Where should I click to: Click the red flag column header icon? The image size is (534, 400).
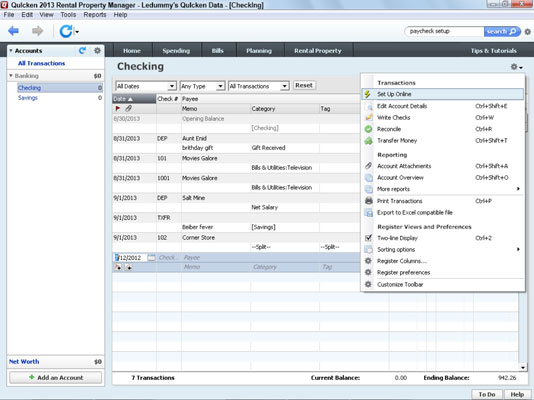coord(117,109)
